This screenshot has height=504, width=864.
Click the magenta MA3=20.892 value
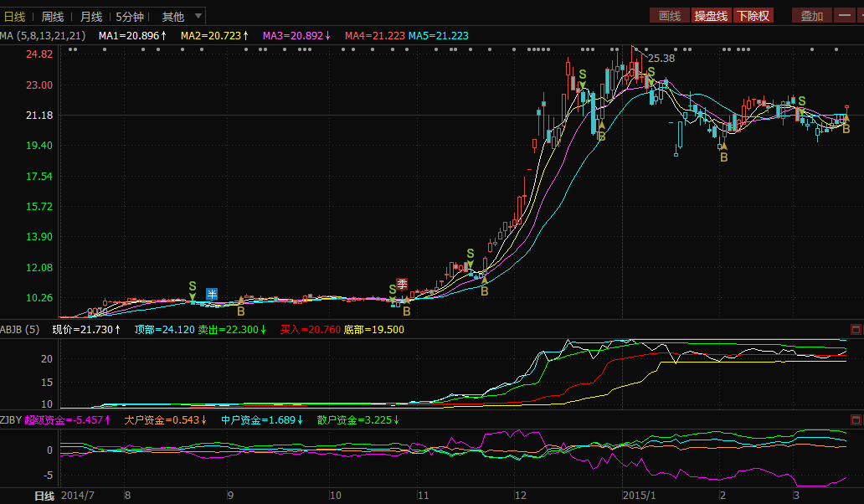(x=296, y=36)
